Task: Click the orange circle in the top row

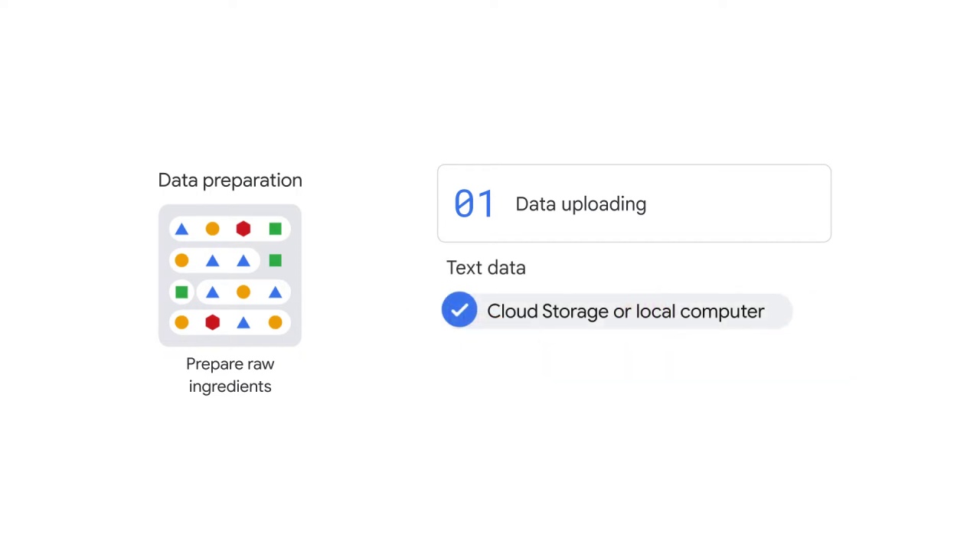Action: pos(212,229)
